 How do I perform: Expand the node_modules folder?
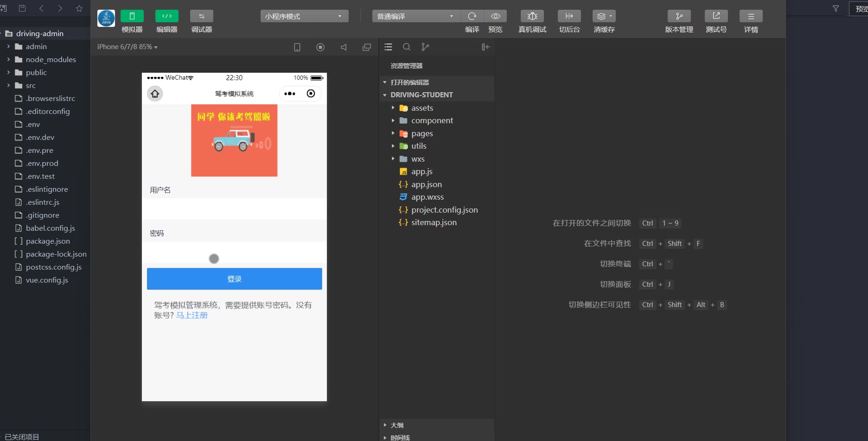(45, 59)
